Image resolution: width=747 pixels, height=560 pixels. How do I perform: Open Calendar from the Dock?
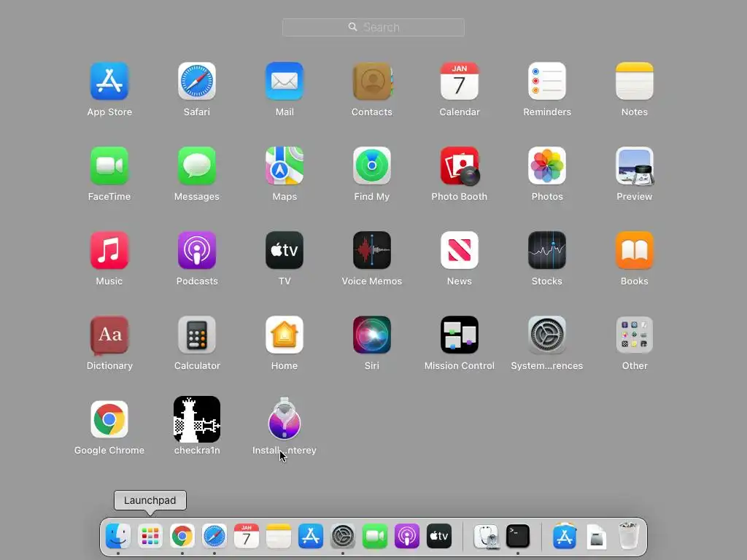tap(247, 536)
